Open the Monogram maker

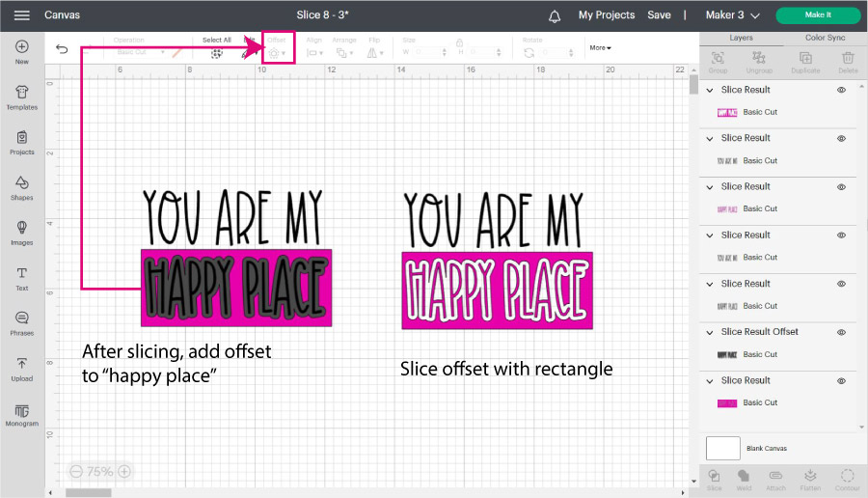[x=21, y=415]
